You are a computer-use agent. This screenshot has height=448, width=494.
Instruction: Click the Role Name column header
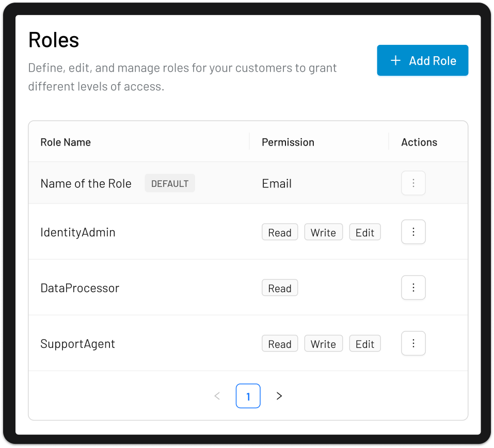[x=66, y=142]
